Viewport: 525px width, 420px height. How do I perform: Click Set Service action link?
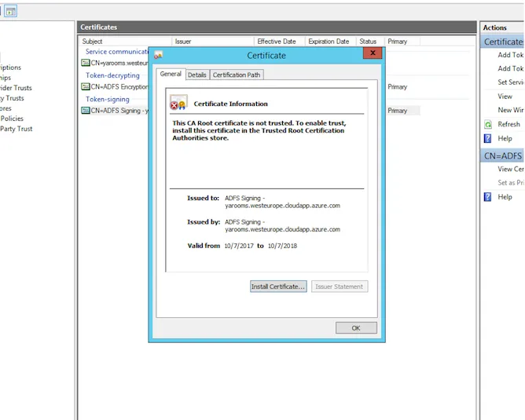511,82
